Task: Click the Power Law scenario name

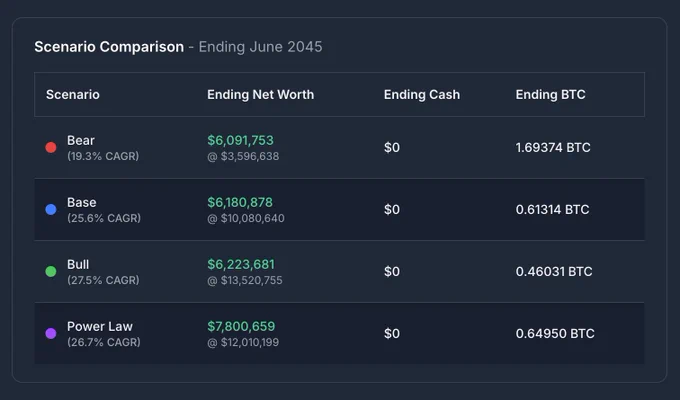Action: 100,327
